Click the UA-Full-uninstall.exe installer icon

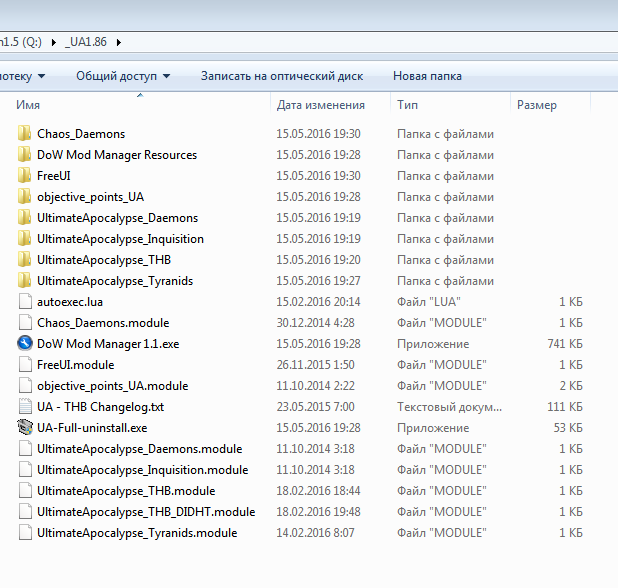tap(25, 427)
